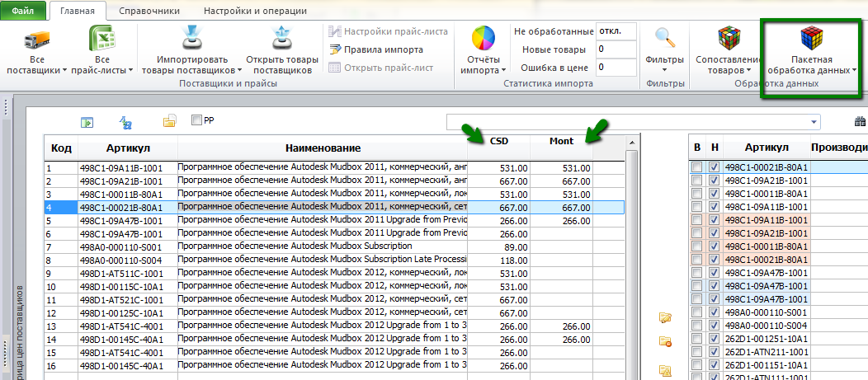Viewport: 868px width, 380px height.
Task: Click binoculars search icon
Action: 860,121
